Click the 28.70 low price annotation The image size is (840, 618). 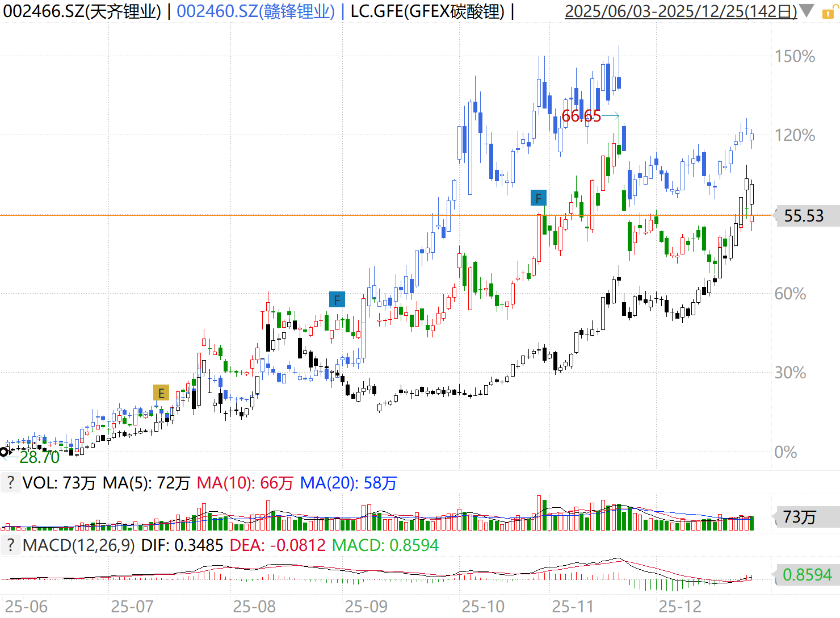point(39,457)
